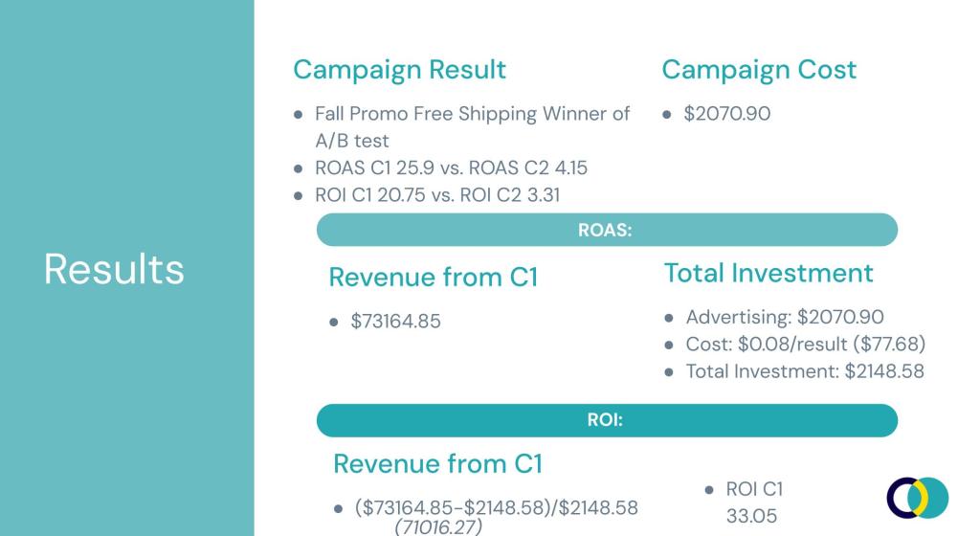Click the "Campaign Result" heading
Screen dimensions: 980x536
[x=399, y=70]
